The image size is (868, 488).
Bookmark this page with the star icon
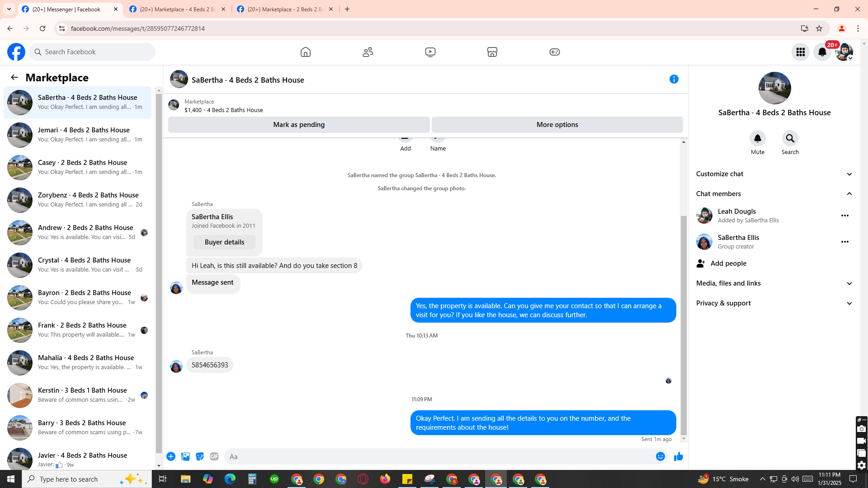coord(819,28)
